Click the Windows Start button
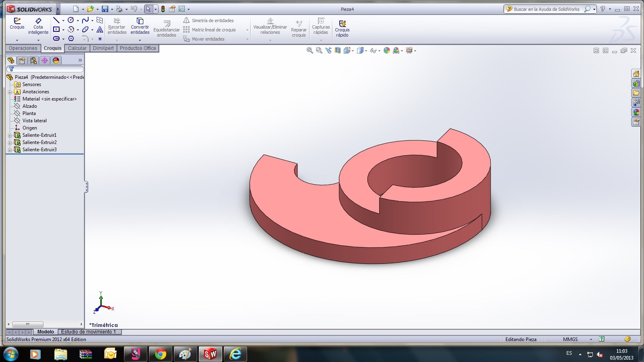644x362 pixels. tap(10, 354)
